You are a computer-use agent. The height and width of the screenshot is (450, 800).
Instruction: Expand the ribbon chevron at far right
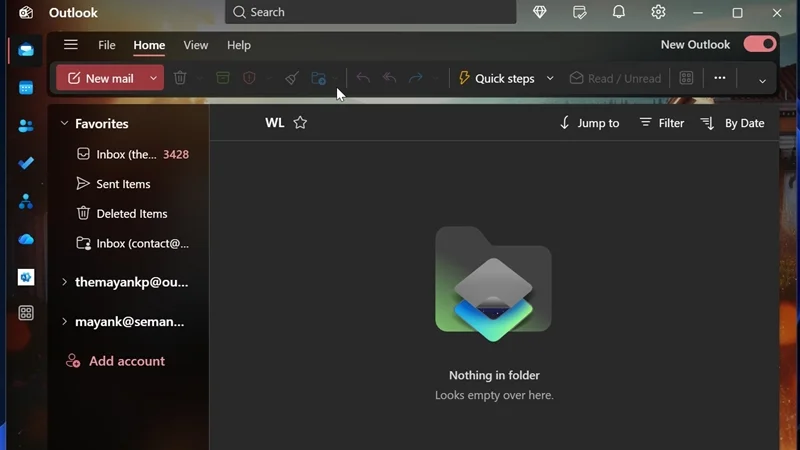click(x=762, y=81)
